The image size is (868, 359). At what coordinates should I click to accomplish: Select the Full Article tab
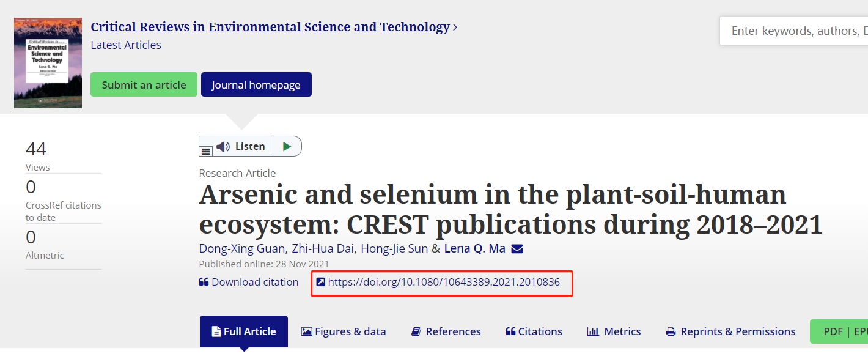click(243, 331)
